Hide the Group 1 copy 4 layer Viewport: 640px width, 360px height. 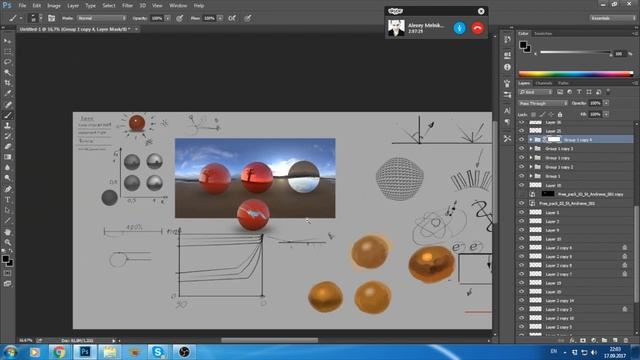click(x=522, y=140)
